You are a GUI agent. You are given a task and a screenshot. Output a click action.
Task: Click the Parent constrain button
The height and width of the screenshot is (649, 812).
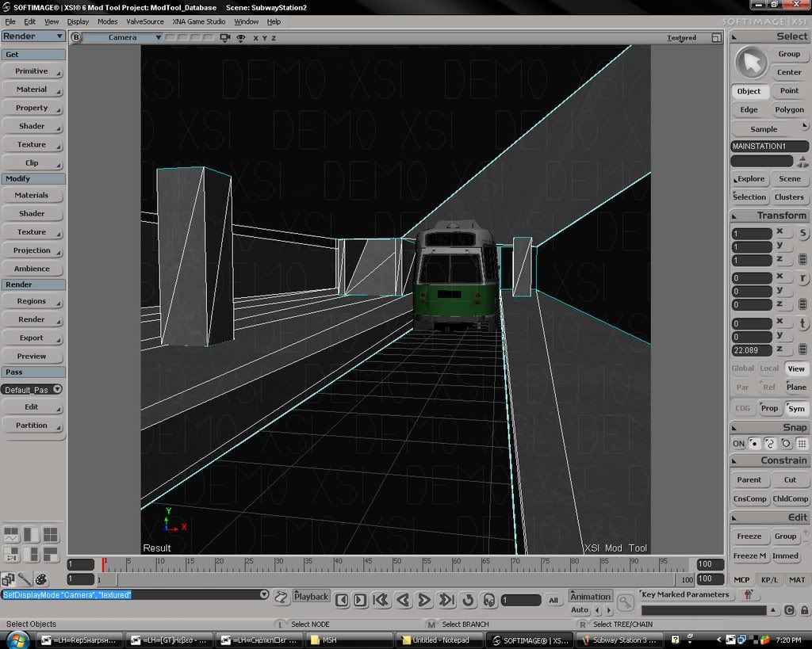point(749,479)
